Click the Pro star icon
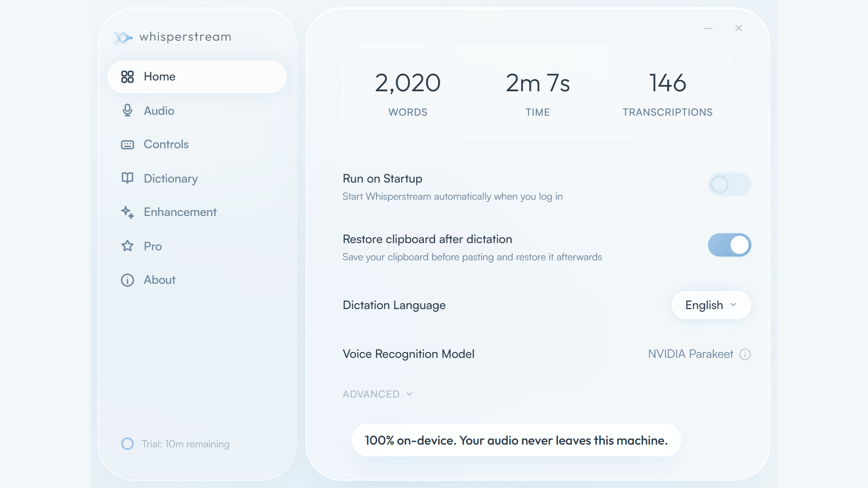 pyautogui.click(x=127, y=246)
